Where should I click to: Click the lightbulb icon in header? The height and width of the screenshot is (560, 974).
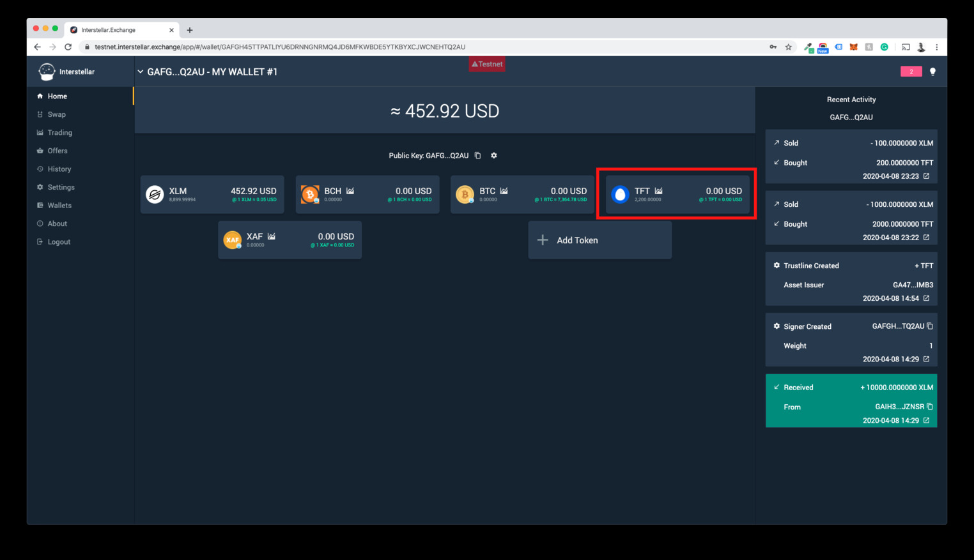pos(932,72)
